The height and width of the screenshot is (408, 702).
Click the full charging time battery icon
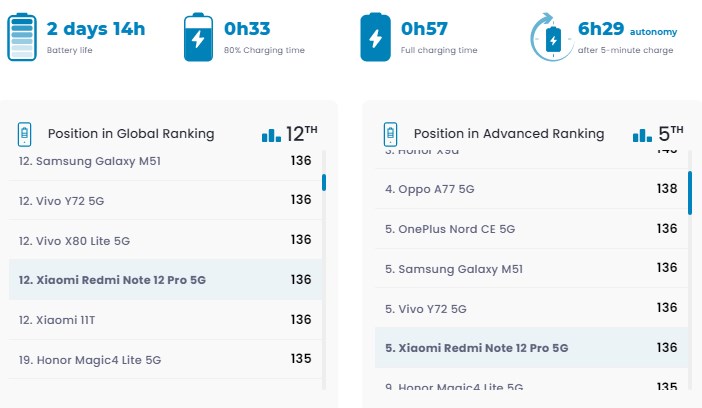(376, 38)
